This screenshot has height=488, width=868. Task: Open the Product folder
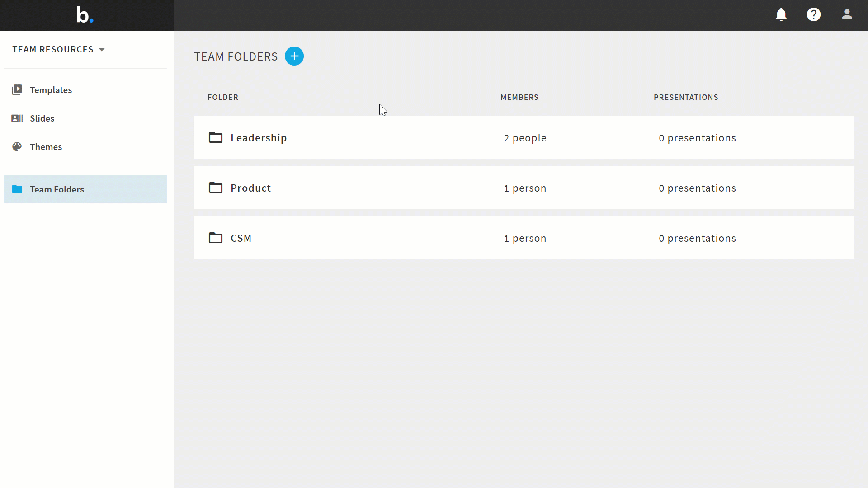(x=524, y=188)
